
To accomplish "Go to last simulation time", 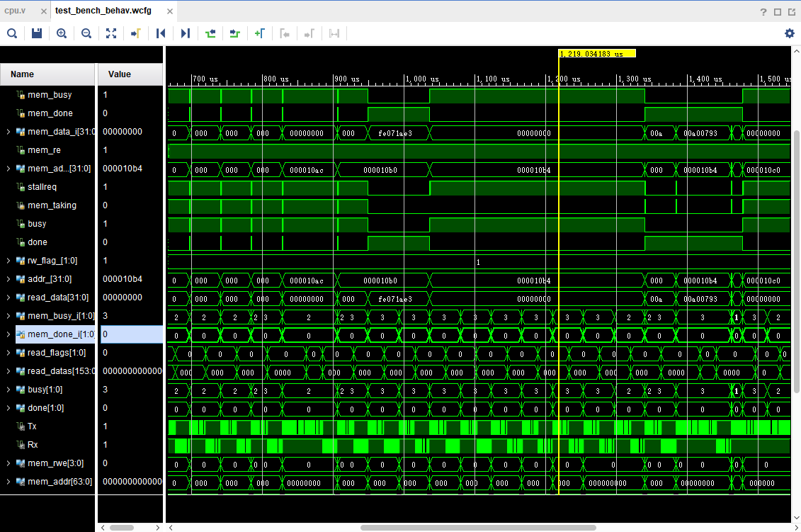I will [186, 34].
